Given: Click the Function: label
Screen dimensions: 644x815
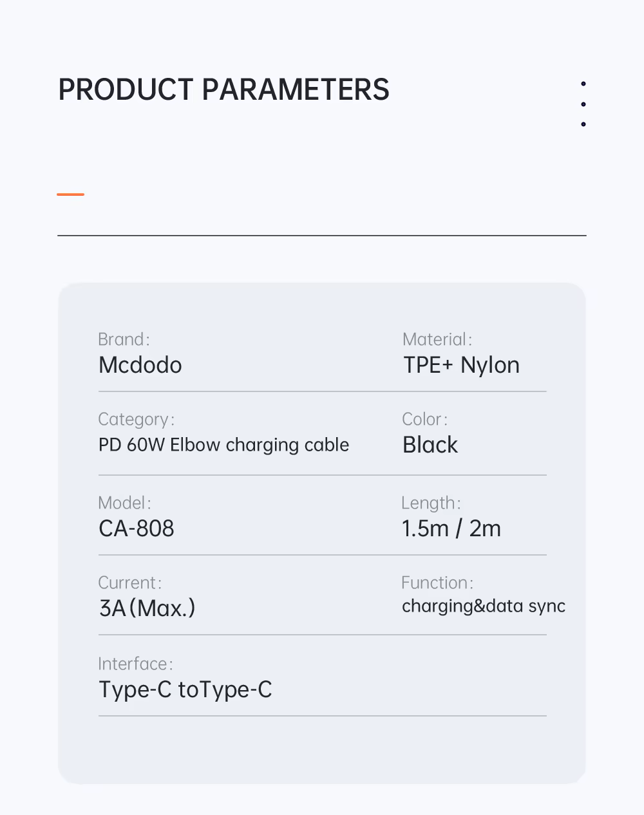Looking at the screenshot, I should (437, 583).
